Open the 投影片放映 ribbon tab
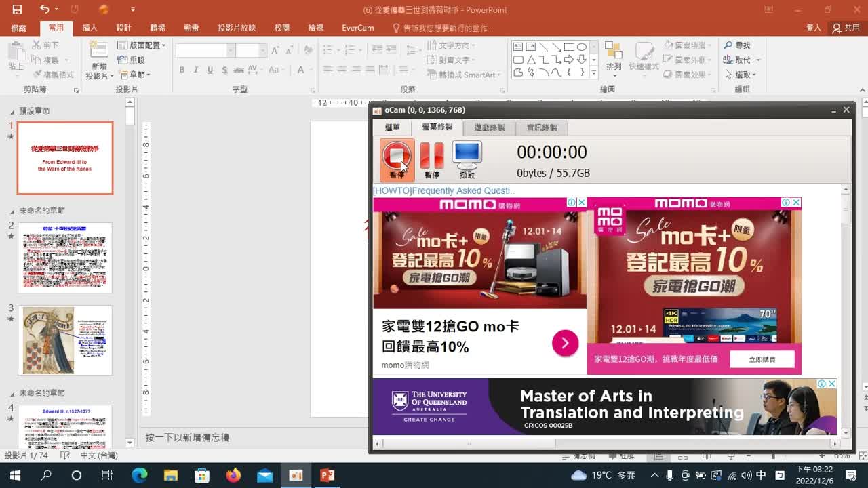 [237, 28]
